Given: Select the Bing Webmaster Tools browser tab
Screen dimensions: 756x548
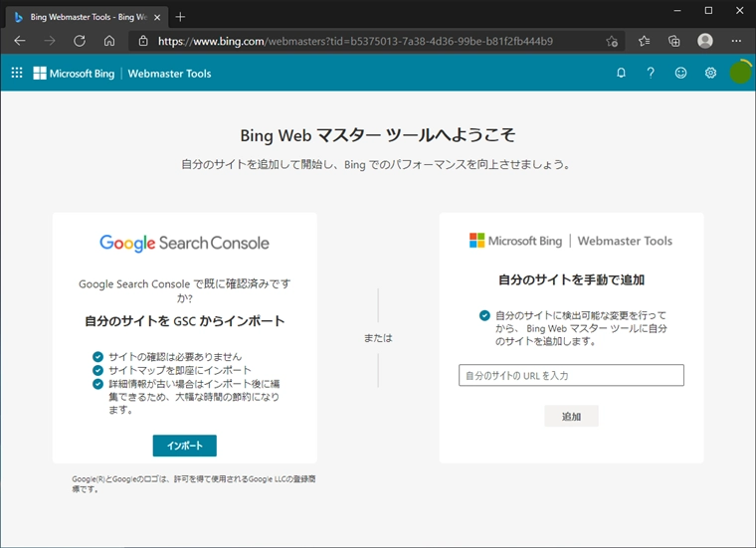Looking at the screenshot, I should pyautogui.click(x=87, y=17).
